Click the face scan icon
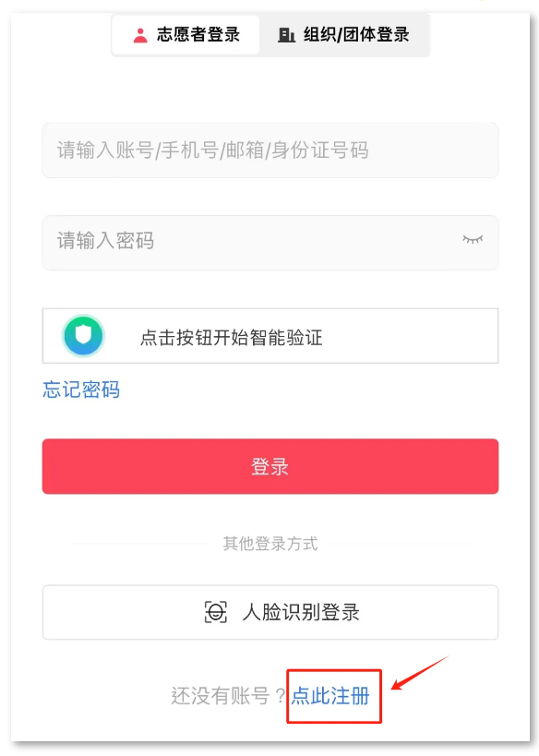The width and height of the screenshot is (539, 756). point(215,612)
